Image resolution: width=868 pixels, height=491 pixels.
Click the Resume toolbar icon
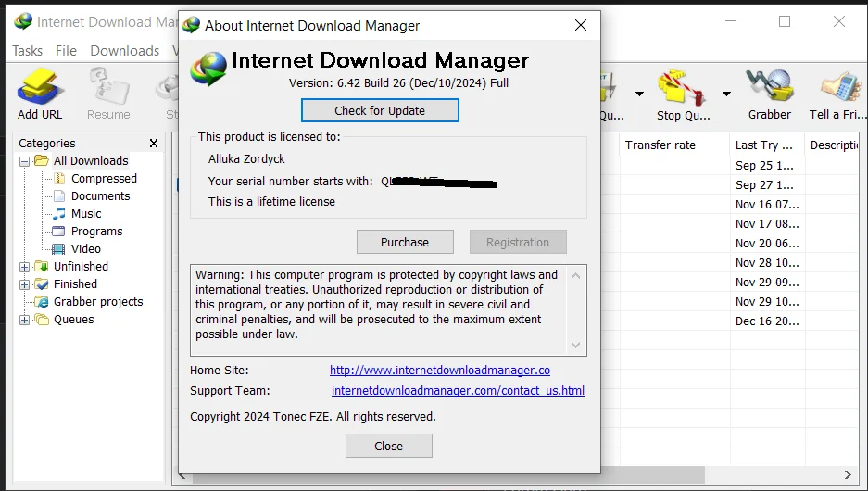tap(108, 87)
